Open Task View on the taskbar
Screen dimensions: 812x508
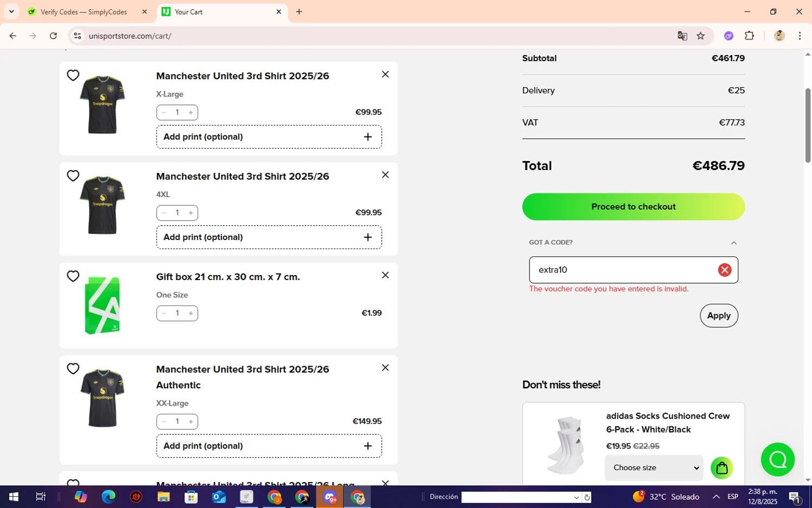(x=41, y=497)
